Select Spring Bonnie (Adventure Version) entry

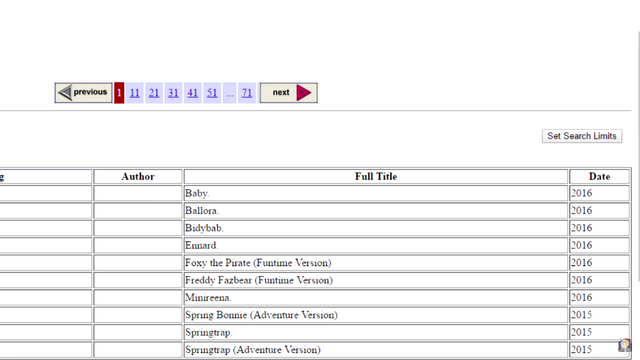point(261,315)
